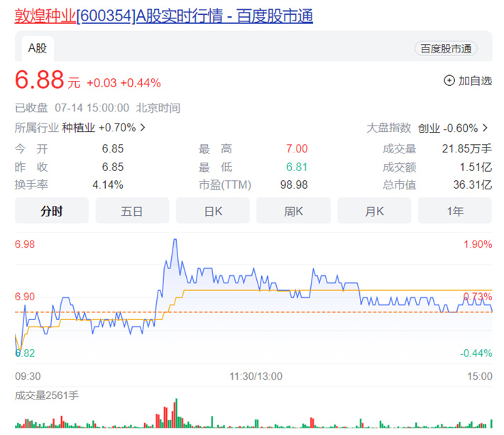View the 1年 one-year chart
The image size is (504, 435).
455,211
